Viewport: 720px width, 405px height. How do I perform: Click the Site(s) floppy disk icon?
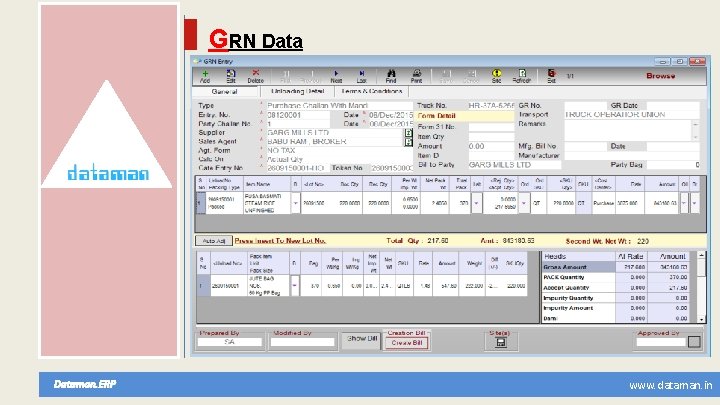pos(501,343)
